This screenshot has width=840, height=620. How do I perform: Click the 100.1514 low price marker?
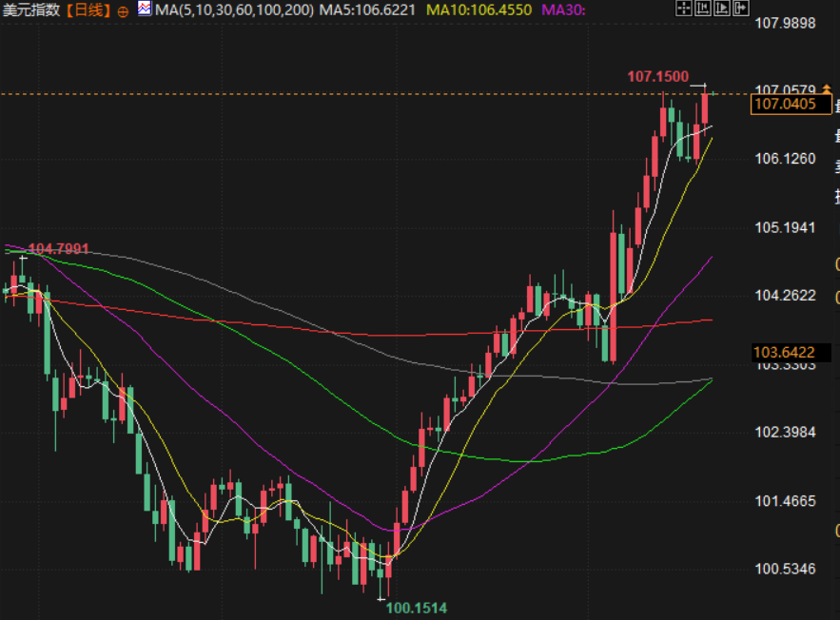[x=416, y=608]
